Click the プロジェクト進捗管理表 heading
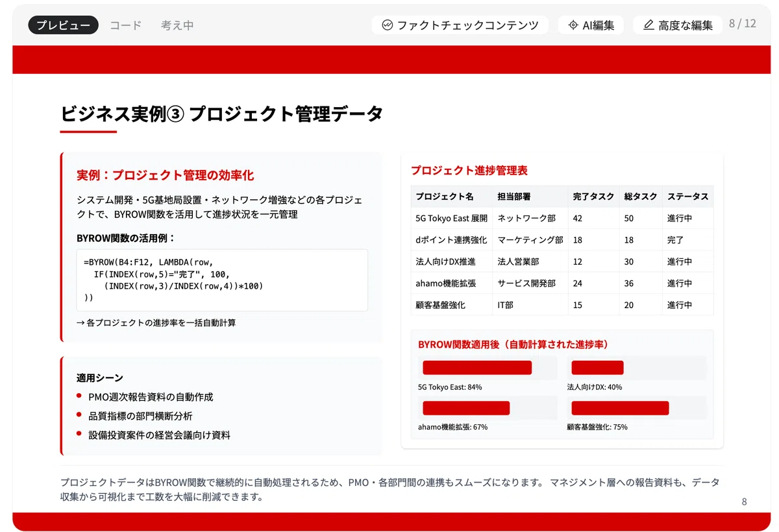 pyautogui.click(x=469, y=171)
